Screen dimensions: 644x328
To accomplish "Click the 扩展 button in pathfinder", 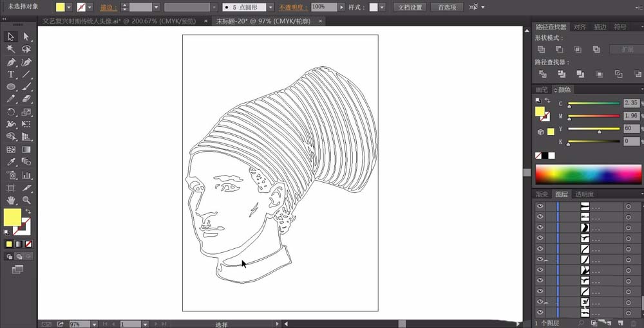I will tap(627, 50).
